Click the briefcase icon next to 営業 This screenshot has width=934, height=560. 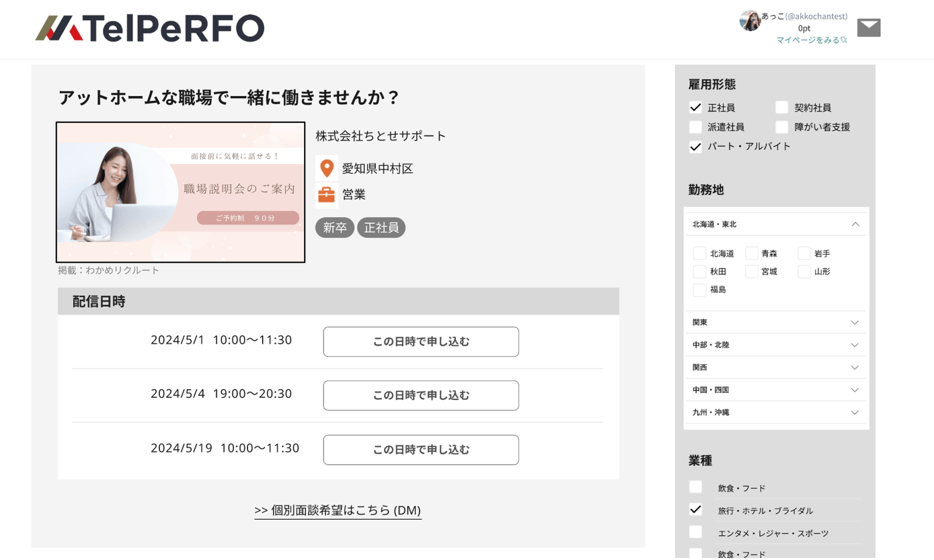(326, 195)
